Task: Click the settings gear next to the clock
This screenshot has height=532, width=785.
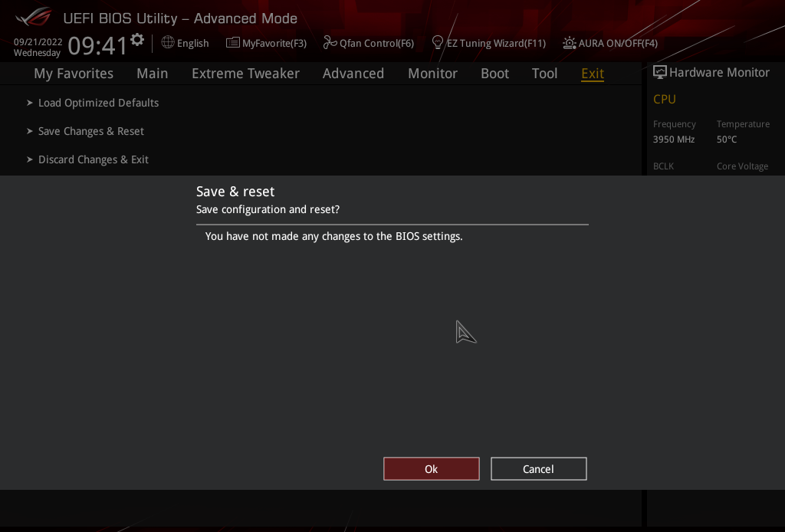Action: [x=137, y=40]
